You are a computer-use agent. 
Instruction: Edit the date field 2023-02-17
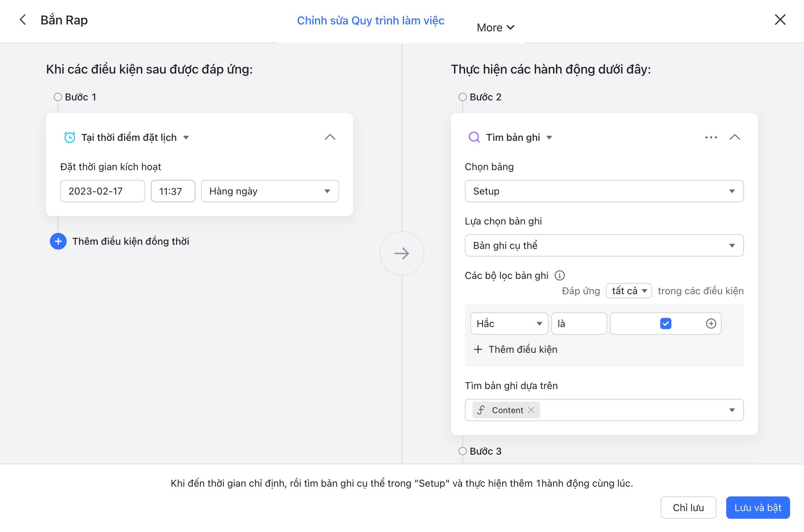click(x=102, y=191)
